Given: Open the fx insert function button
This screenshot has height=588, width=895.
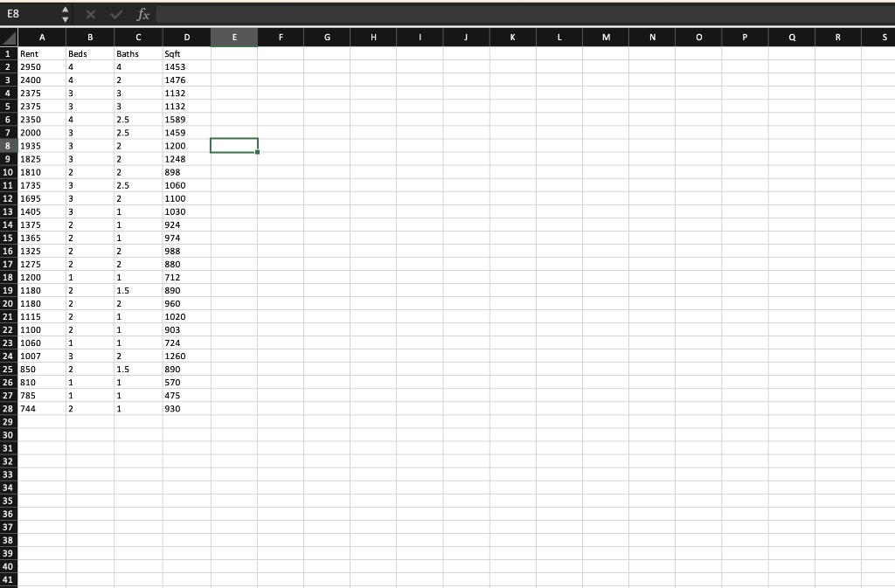Looking at the screenshot, I should (142, 15).
